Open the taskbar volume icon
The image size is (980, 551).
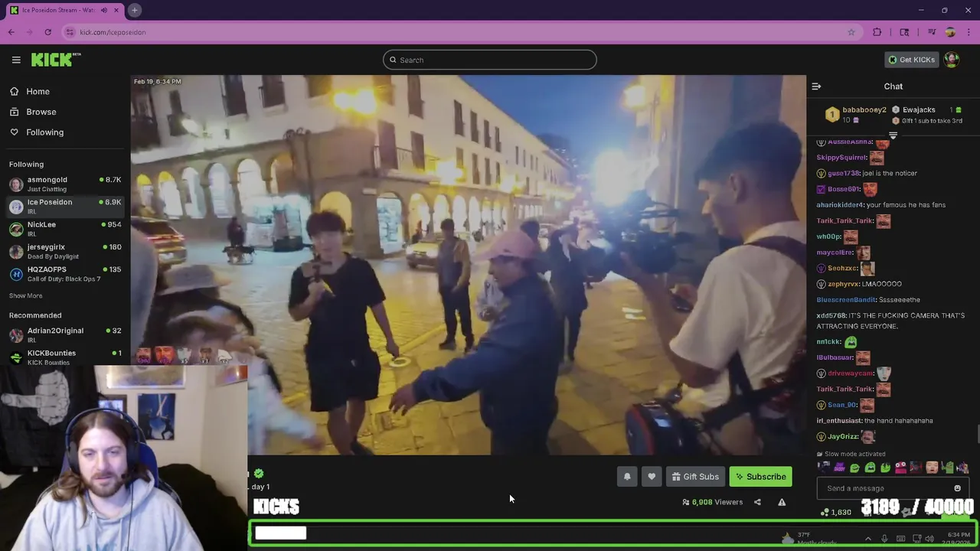pos(929,539)
